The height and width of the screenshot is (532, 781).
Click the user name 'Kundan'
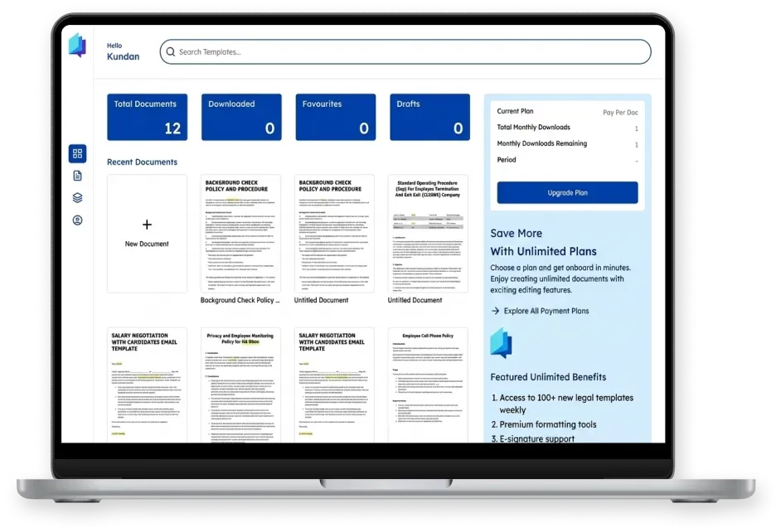(x=123, y=56)
